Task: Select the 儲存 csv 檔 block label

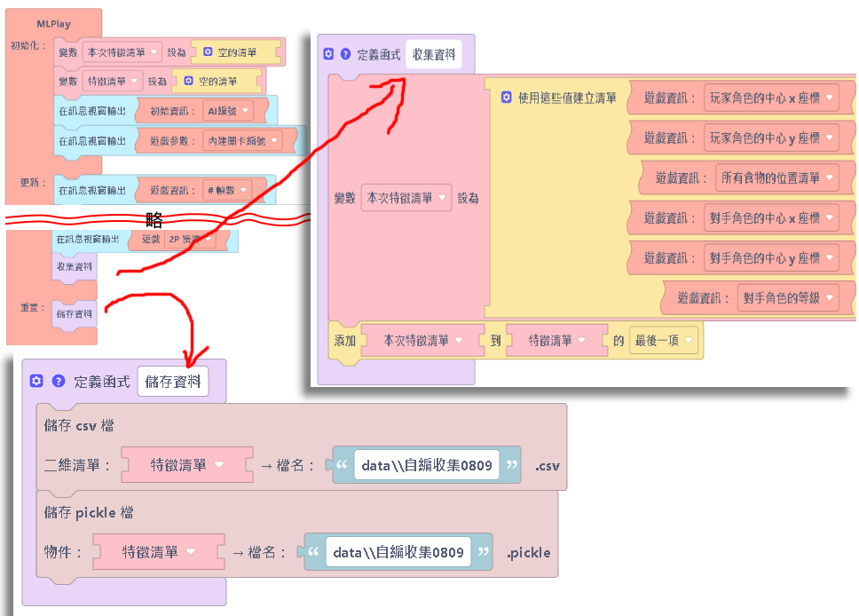Action: (80, 425)
